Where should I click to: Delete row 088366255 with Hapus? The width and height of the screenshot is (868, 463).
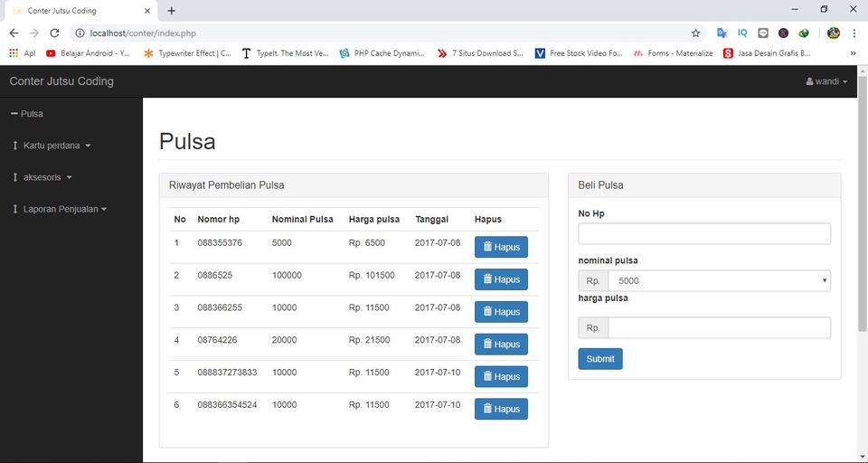pos(501,312)
